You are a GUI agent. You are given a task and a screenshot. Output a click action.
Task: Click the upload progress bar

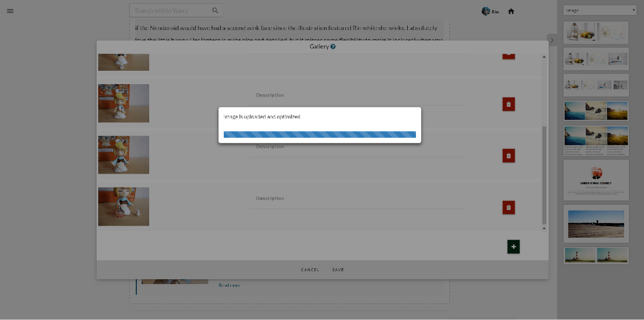(320, 134)
